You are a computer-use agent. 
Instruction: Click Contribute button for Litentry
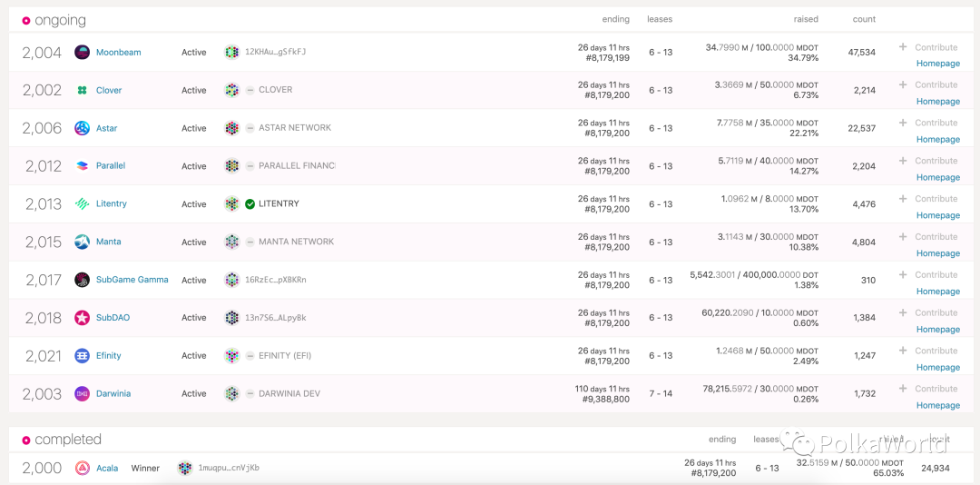click(x=928, y=198)
